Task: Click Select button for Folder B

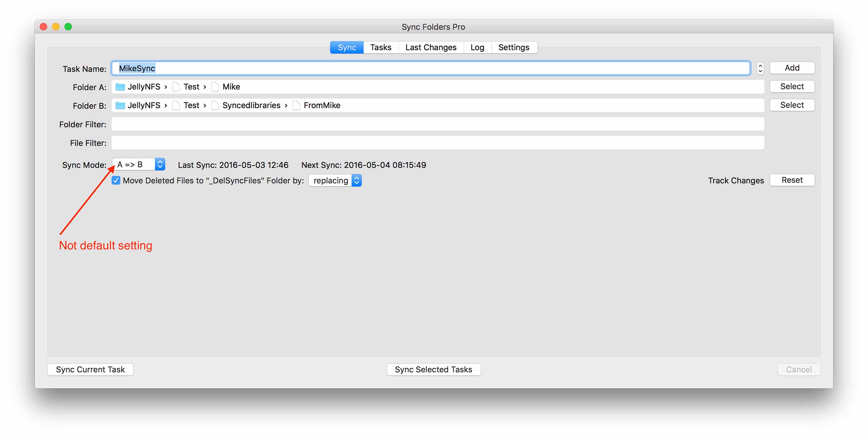Action: pyautogui.click(x=792, y=105)
